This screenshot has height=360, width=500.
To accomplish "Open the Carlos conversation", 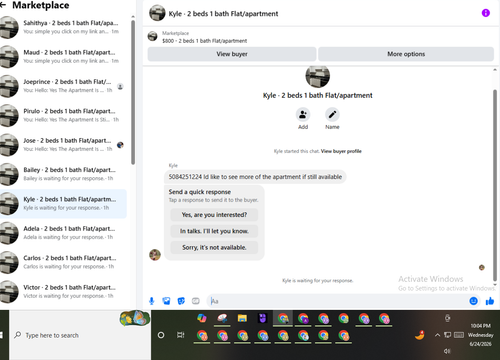I will point(63,262).
